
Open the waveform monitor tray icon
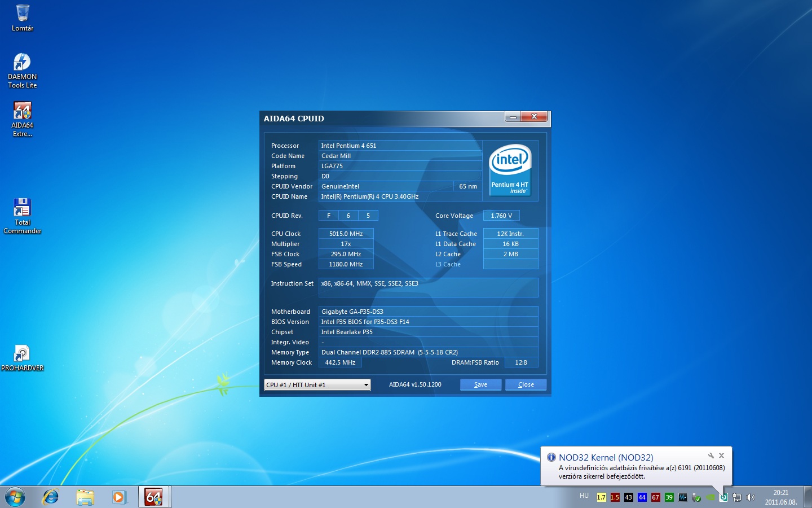tap(682, 497)
